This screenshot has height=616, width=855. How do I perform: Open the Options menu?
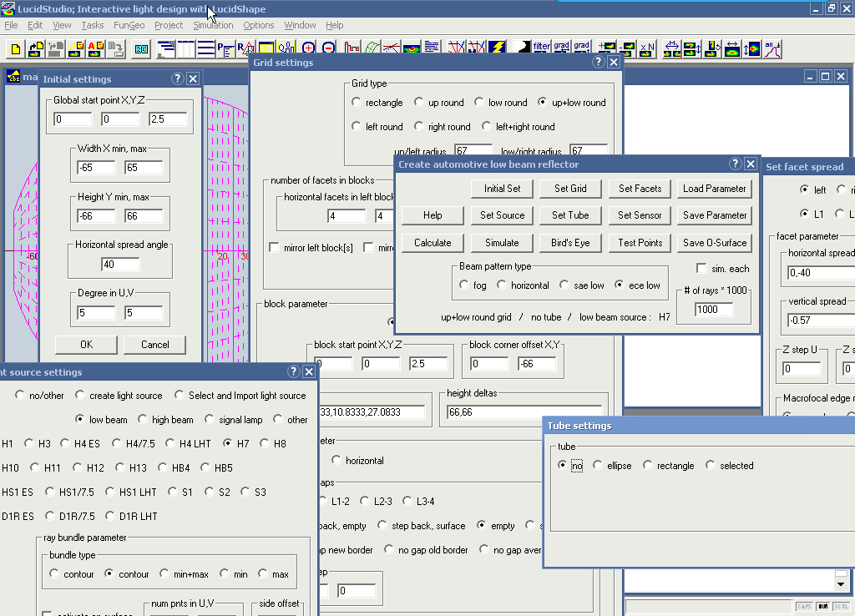click(259, 25)
